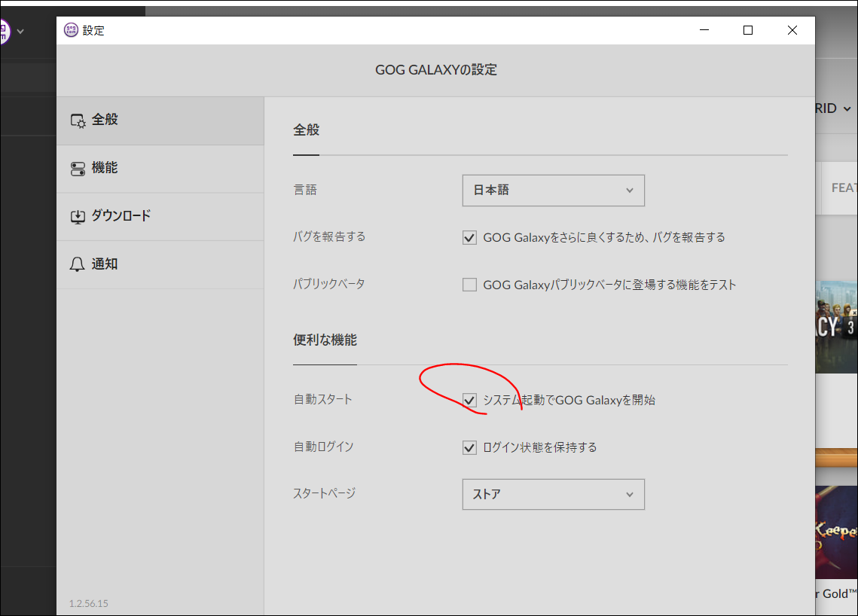Close the 設定 window
This screenshot has width=858, height=616.
[x=792, y=30]
